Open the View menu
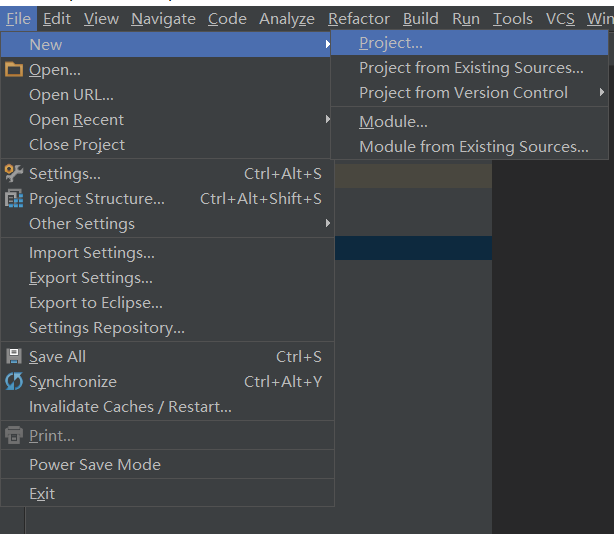 coord(101,19)
